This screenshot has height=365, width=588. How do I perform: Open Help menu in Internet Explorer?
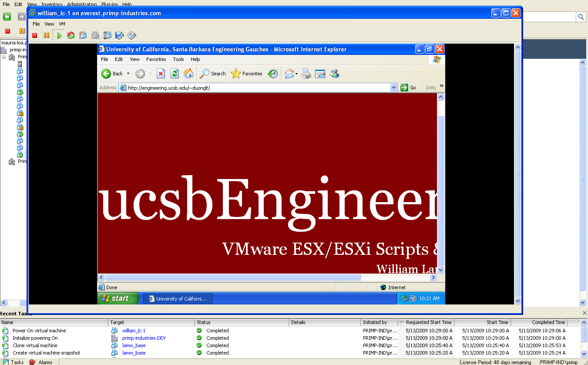195,59
